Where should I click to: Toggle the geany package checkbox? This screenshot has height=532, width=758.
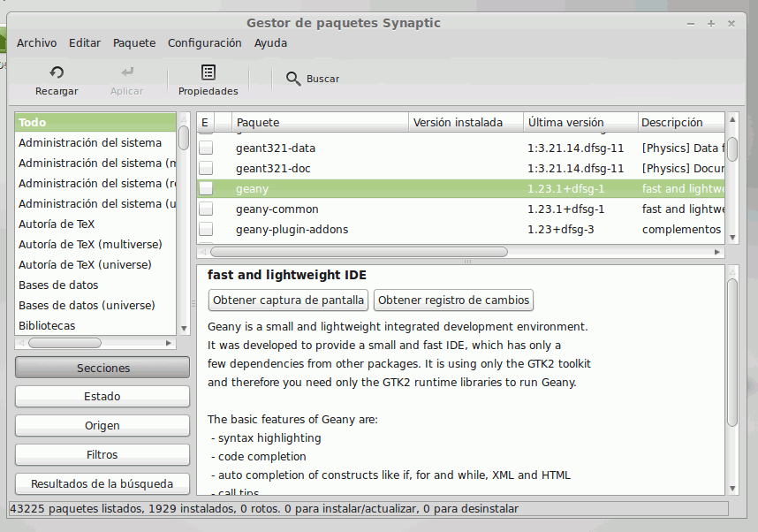click(x=206, y=189)
